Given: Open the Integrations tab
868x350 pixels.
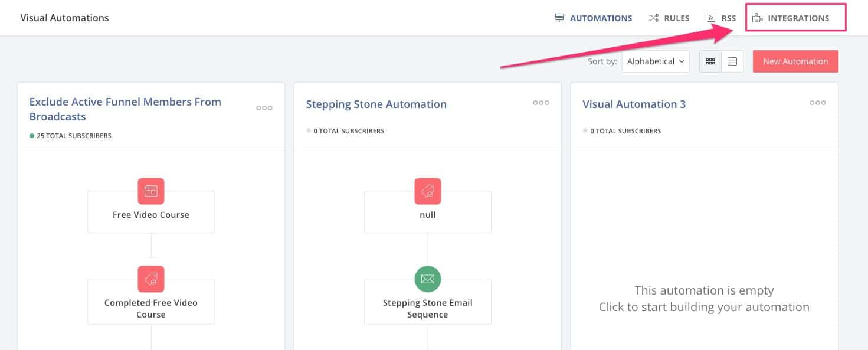Looking at the screenshot, I should (798, 18).
